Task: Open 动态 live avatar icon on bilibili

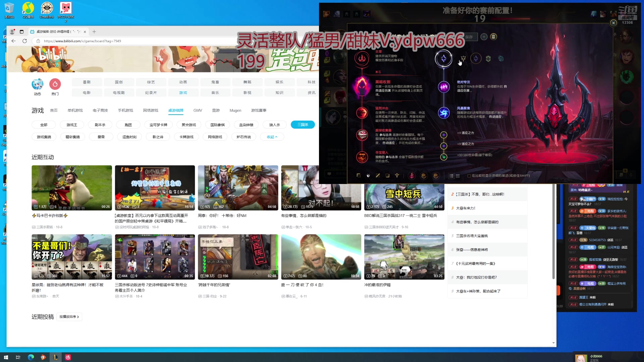Action: (x=37, y=84)
